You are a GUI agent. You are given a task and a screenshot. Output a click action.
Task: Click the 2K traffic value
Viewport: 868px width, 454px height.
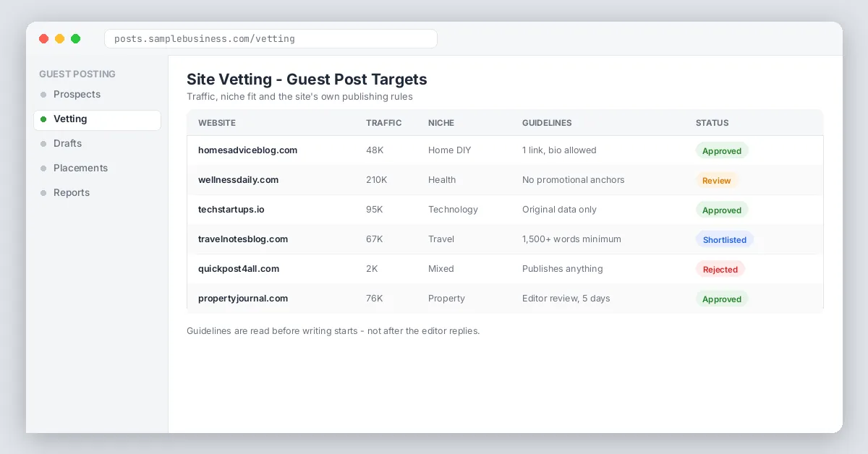[372, 269]
